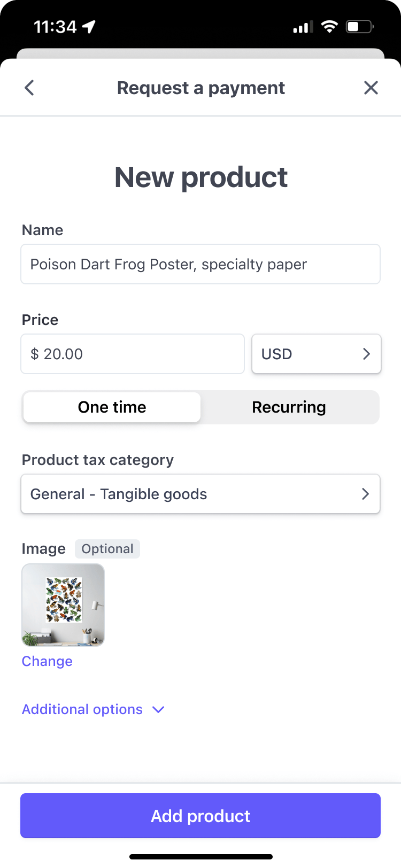Viewport: 401px width, 868px height.
Task: Tap the Optional badge next to Image
Action: click(x=107, y=549)
